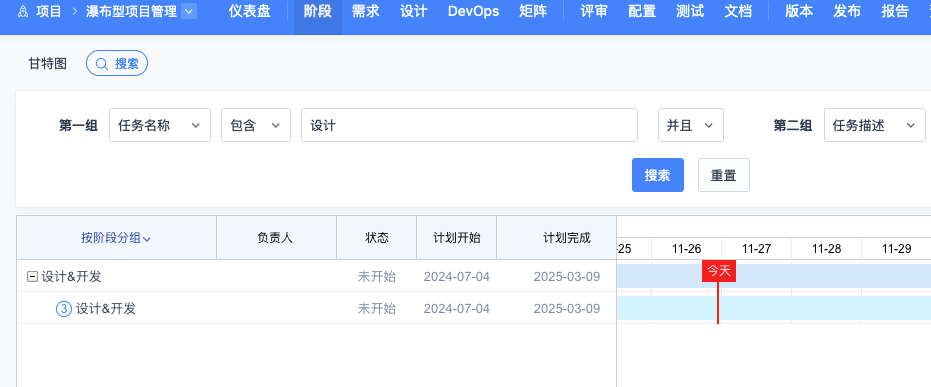
Task: Click the rocket project icon
Action: coord(23,11)
